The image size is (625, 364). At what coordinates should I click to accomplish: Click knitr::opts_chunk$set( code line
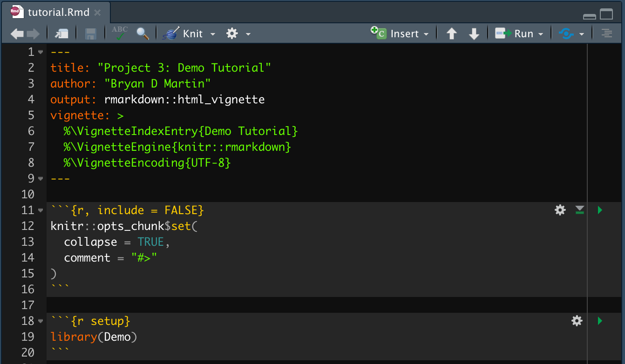click(124, 226)
